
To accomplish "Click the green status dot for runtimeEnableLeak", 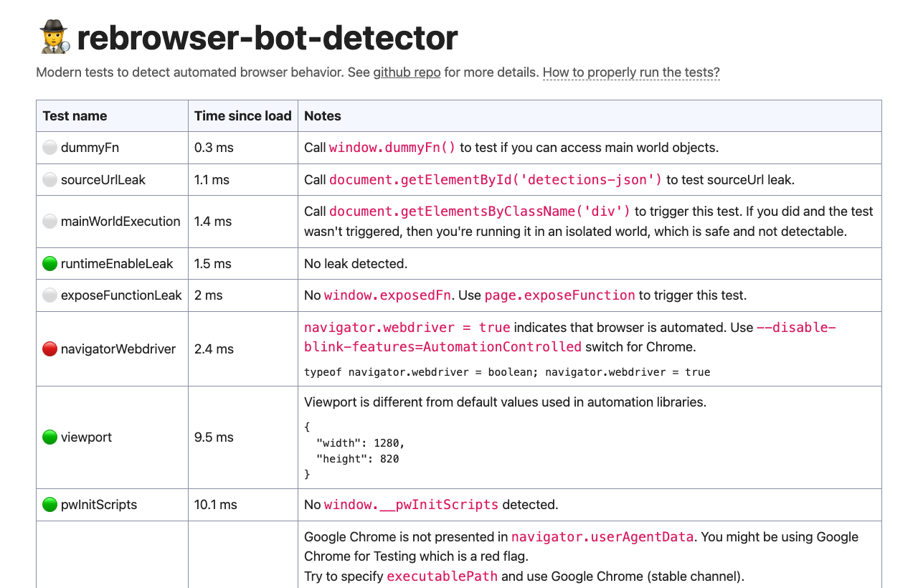I will click(x=49, y=264).
